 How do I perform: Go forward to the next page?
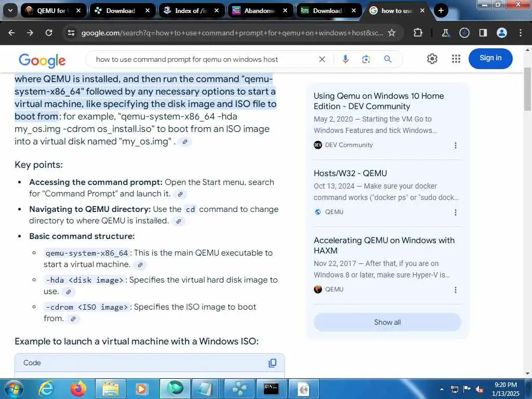pyautogui.click(x=30, y=33)
